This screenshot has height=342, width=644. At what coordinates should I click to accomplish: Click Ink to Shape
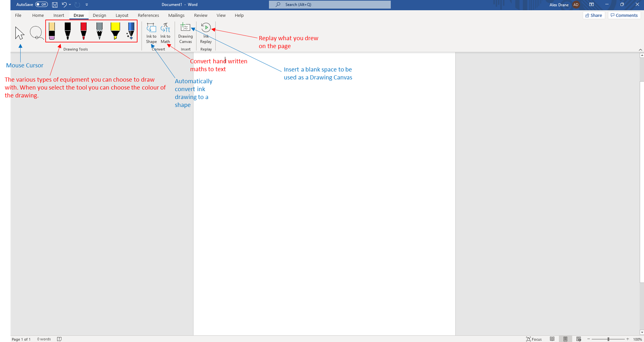(151, 33)
